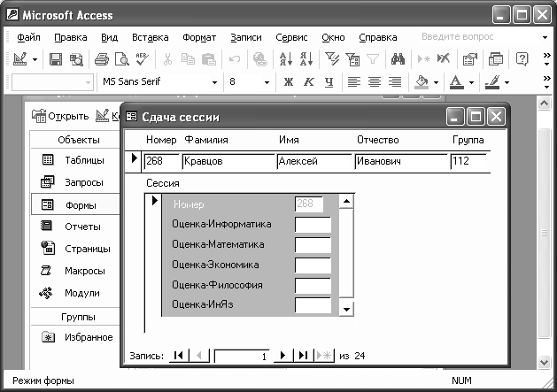Print the form with the printer icon

pyautogui.click(x=102, y=59)
